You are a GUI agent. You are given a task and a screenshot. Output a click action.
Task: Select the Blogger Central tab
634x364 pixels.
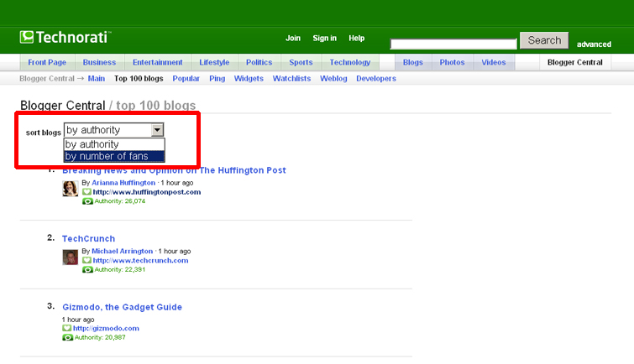[x=575, y=62]
